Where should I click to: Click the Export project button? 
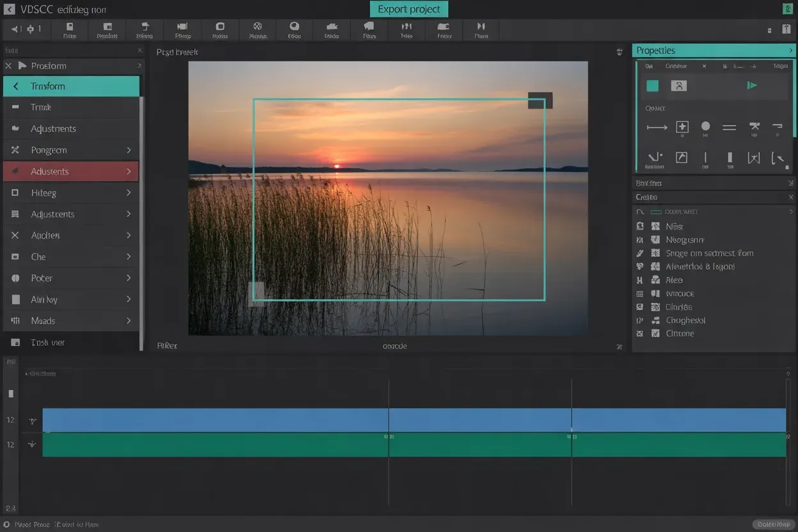(x=409, y=9)
